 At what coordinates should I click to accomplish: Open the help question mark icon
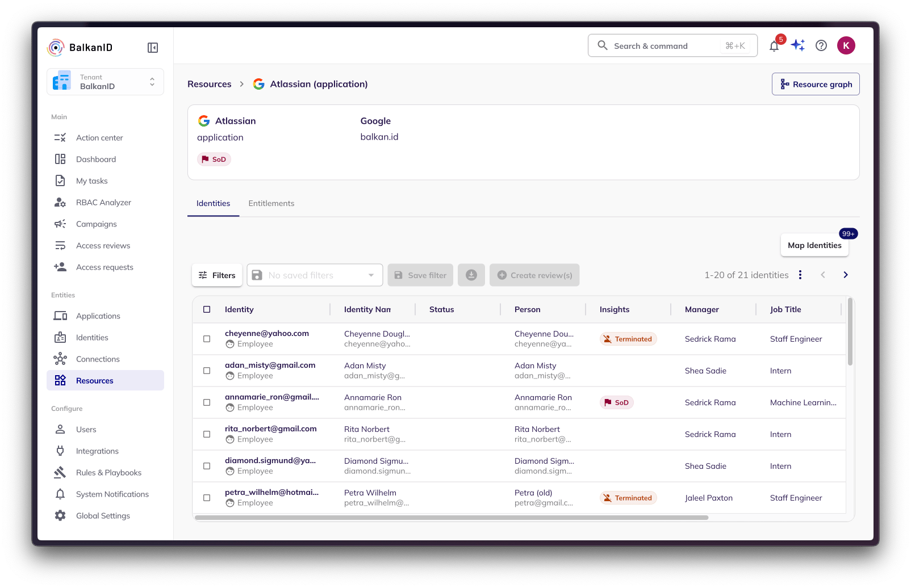point(821,45)
